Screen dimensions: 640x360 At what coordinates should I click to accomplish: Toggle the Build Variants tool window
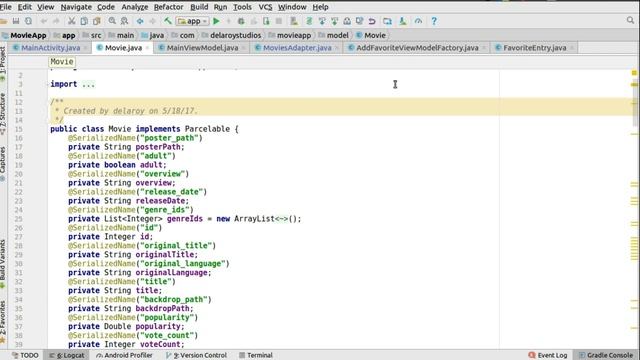3,263
